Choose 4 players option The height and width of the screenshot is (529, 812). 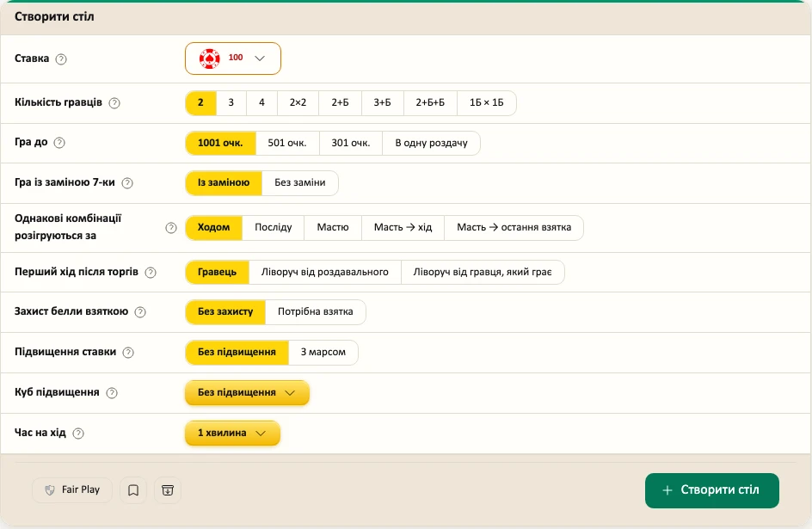[x=261, y=102]
